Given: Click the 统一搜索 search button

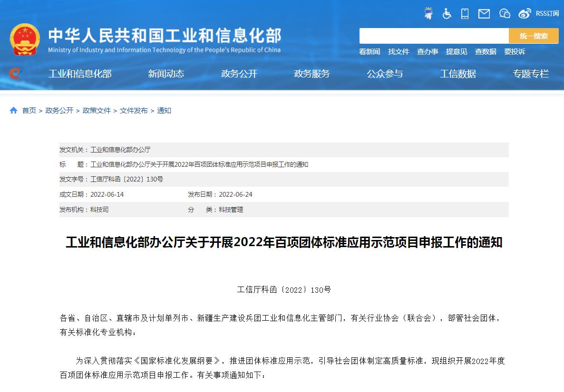Looking at the screenshot, I should (x=534, y=36).
